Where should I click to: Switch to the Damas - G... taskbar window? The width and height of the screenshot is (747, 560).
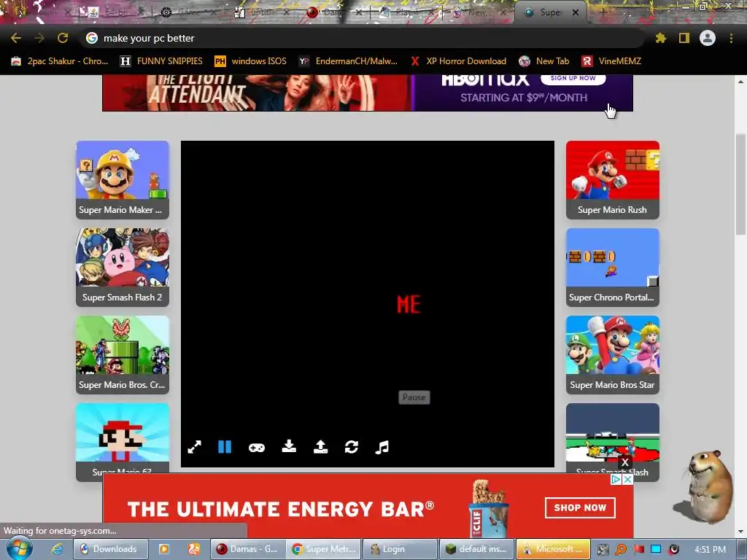coord(248,549)
